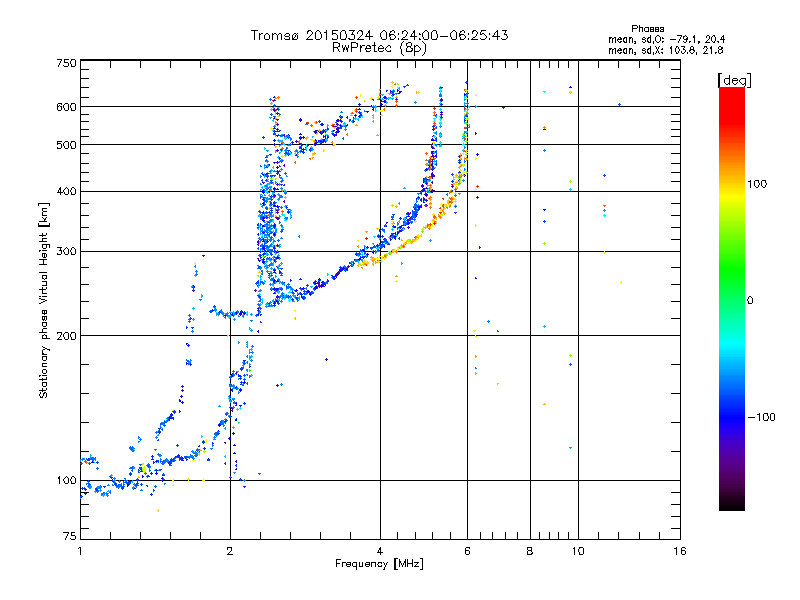Click the y-axis label '300'
This screenshot has width=800, height=600.
tap(66, 252)
